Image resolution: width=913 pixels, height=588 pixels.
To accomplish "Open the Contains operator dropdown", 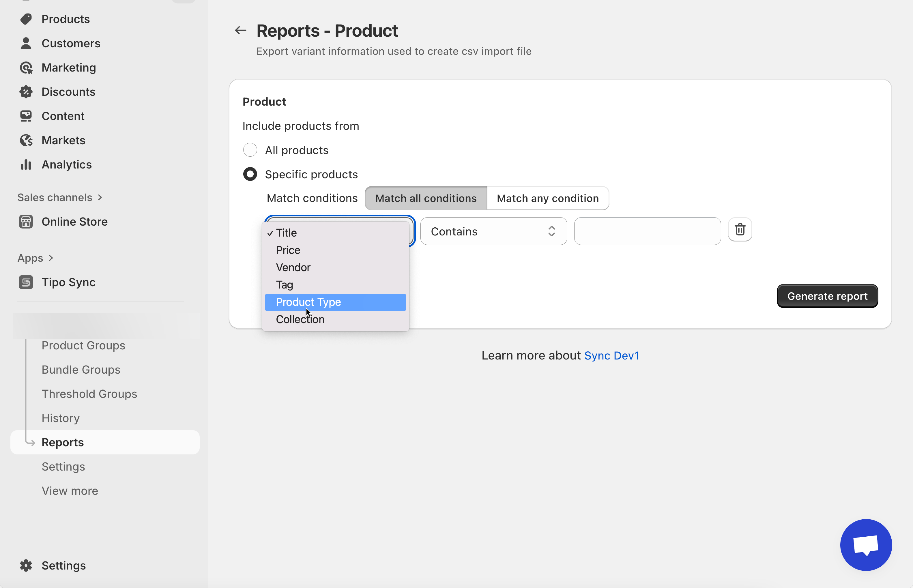I will click(x=493, y=231).
